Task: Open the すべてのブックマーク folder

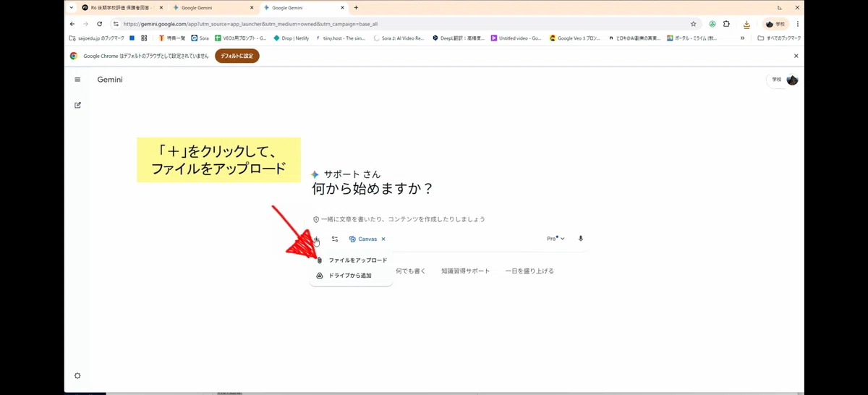Action: point(779,38)
